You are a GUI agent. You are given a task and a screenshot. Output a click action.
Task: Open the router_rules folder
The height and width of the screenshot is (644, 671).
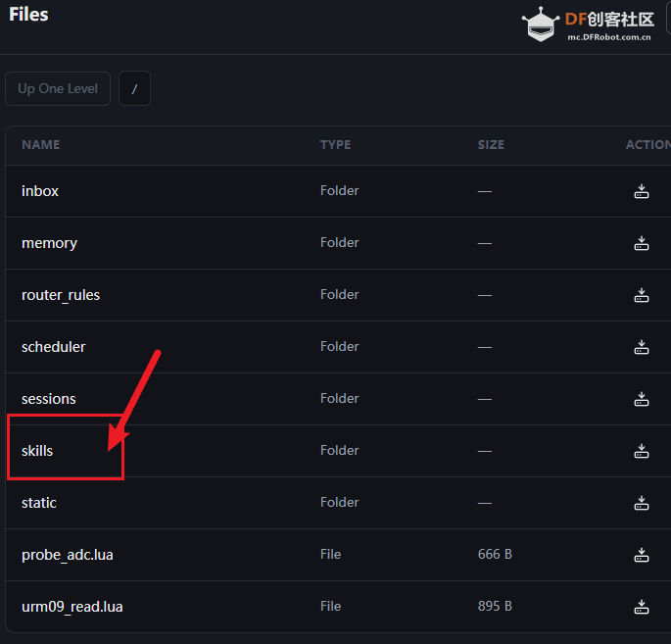[61, 295]
